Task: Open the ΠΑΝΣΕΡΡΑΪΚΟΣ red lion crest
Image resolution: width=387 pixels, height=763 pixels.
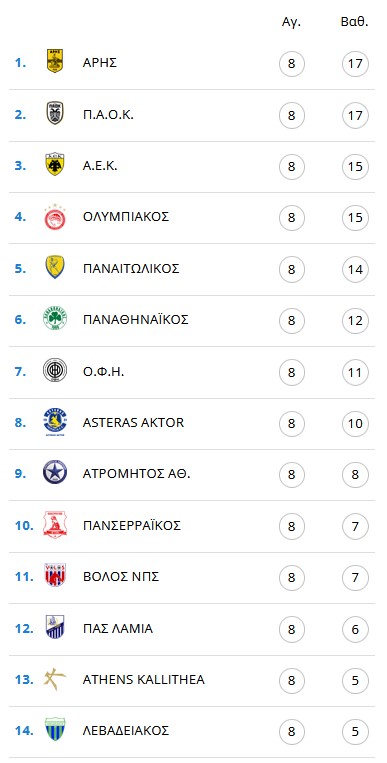Action: [55, 524]
